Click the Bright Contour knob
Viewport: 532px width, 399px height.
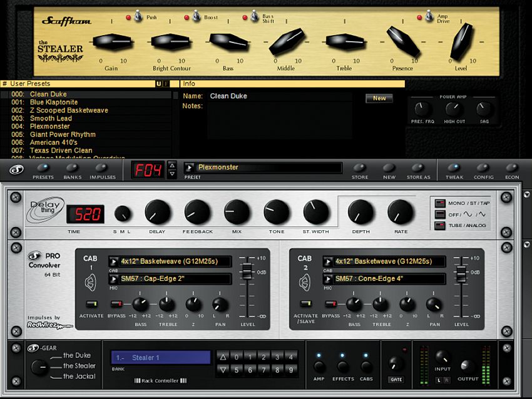(x=171, y=42)
